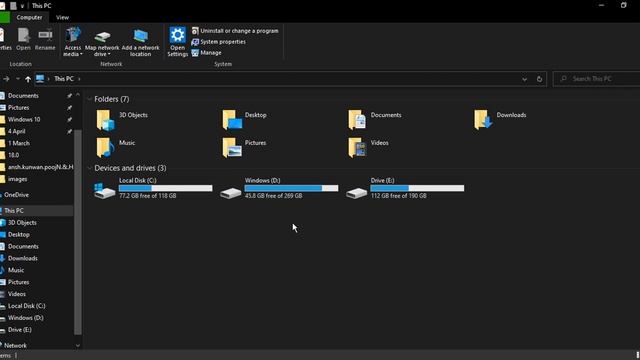
Task: Select 1 March folder in navigation pane
Action: pyautogui.click(x=18, y=143)
